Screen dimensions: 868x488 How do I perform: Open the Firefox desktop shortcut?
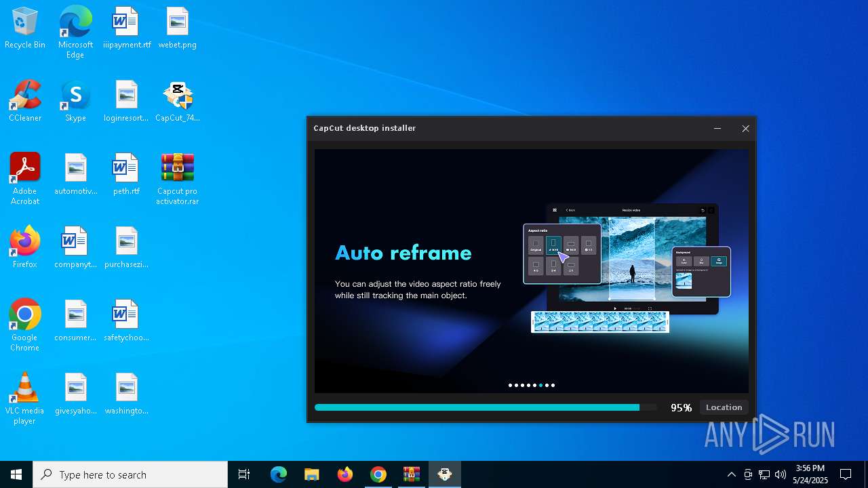coord(25,248)
